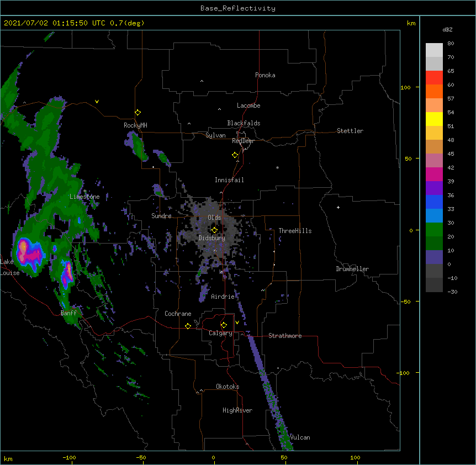Click the Sundre town label

[161, 216]
